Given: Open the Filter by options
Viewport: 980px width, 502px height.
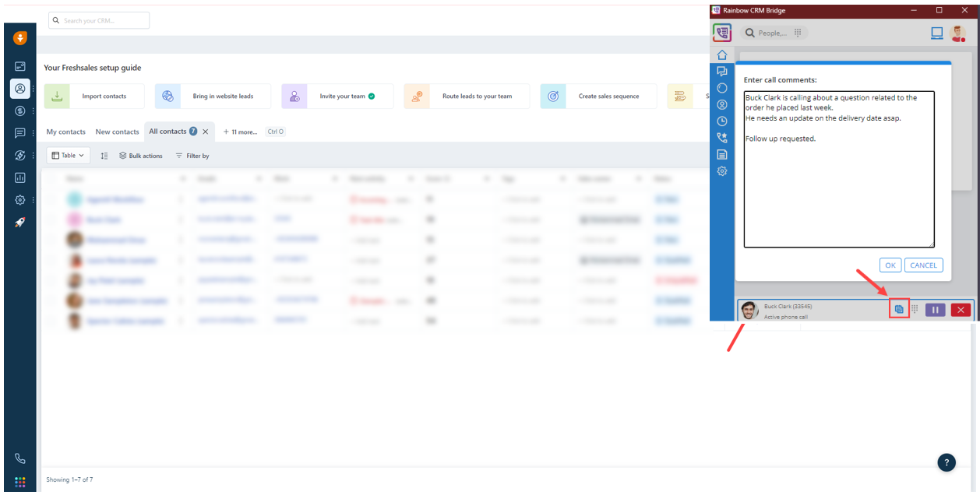Looking at the screenshot, I should coord(192,156).
